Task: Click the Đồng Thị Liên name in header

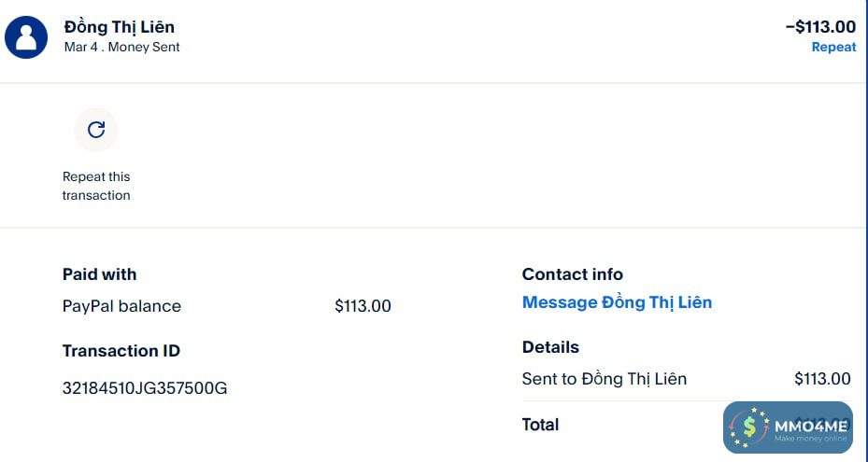Action: [x=120, y=27]
